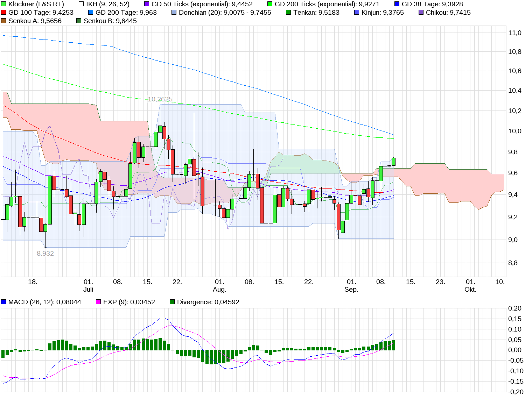The width and height of the screenshot is (532, 399).
Task: Click 'GD 200 Ticks (exponential): 9,9271' label
Action: 327,4
